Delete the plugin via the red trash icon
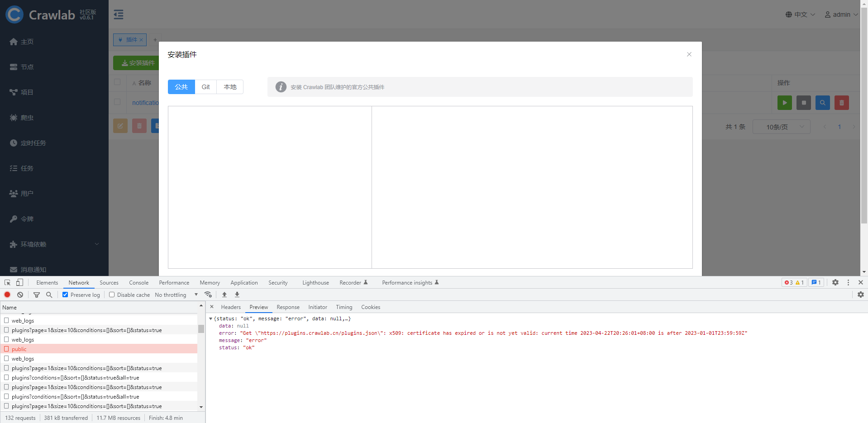 coord(841,103)
